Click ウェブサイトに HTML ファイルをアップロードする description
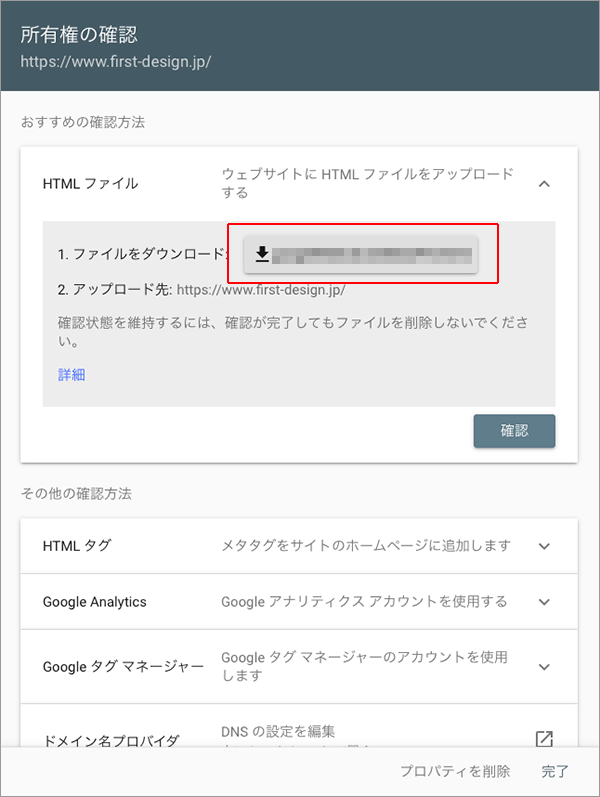This screenshot has height=797, width=600. click(x=367, y=183)
